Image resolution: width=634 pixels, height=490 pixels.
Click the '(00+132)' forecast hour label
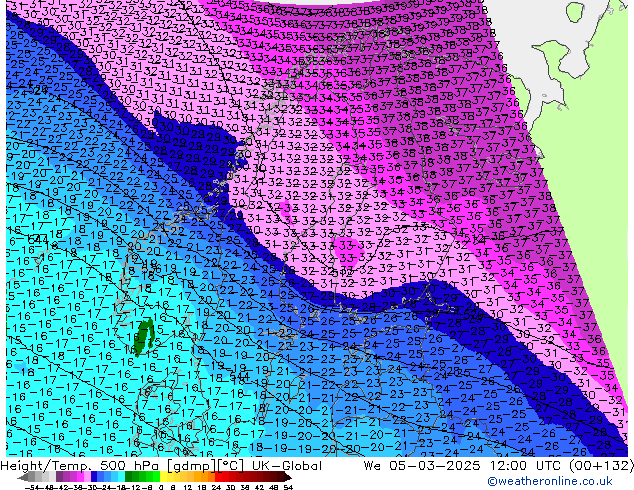coord(601,466)
